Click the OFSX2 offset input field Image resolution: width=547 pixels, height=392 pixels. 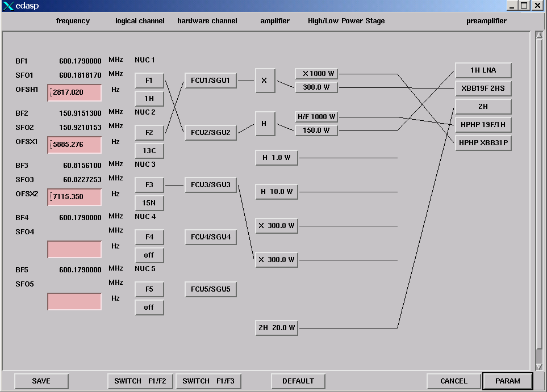tap(74, 197)
